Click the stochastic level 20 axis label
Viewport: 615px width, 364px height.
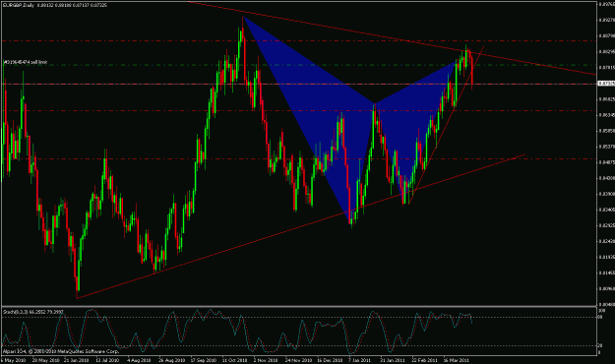pos(599,345)
